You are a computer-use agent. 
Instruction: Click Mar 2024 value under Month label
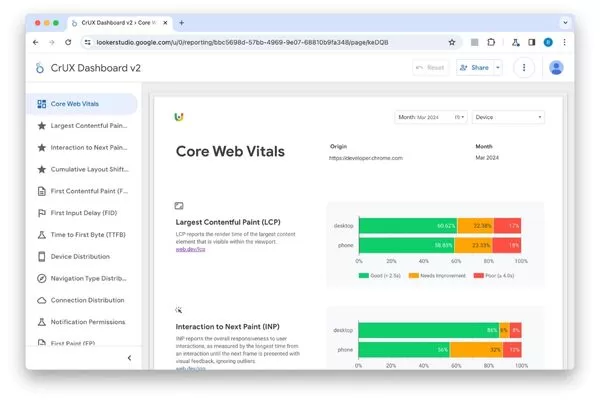pos(487,158)
